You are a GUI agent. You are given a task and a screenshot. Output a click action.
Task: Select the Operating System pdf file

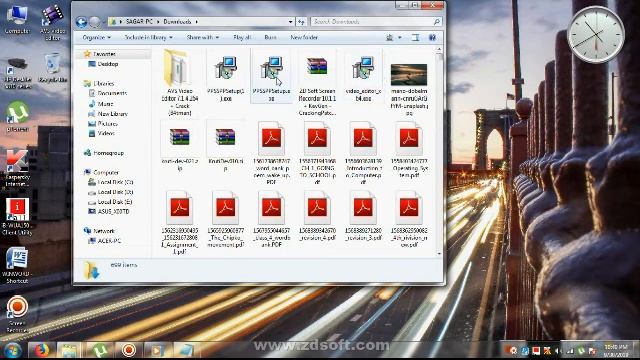pyautogui.click(x=409, y=149)
